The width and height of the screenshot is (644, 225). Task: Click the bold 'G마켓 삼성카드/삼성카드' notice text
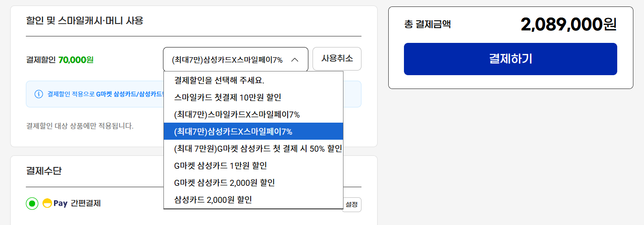coord(130,94)
